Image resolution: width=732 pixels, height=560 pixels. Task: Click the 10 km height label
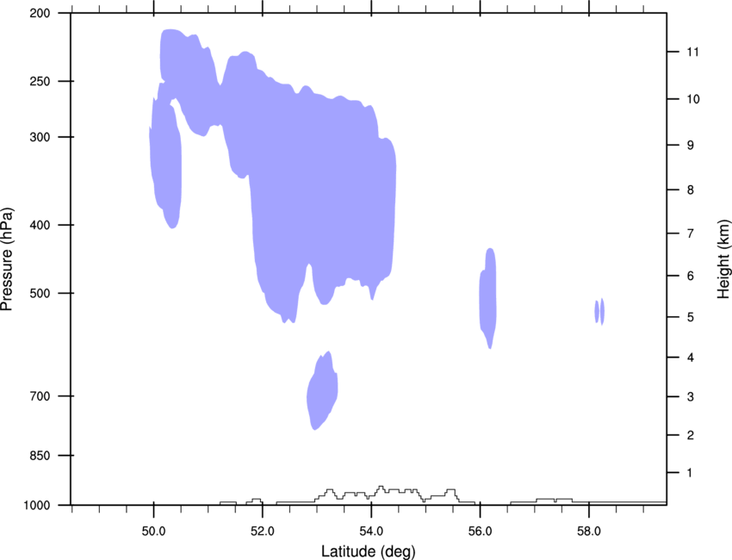pos(693,99)
